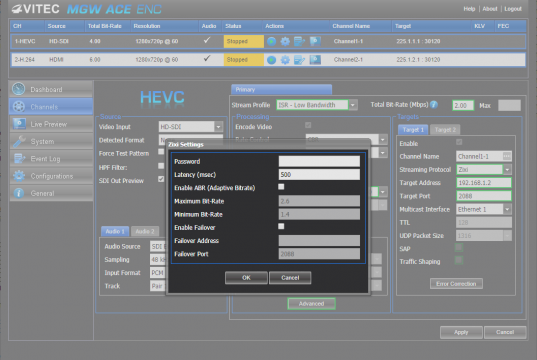Image resolution: width=537 pixels, height=360 pixels.
Task: Switch to Audio 1 tab
Action: tap(115, 232)
